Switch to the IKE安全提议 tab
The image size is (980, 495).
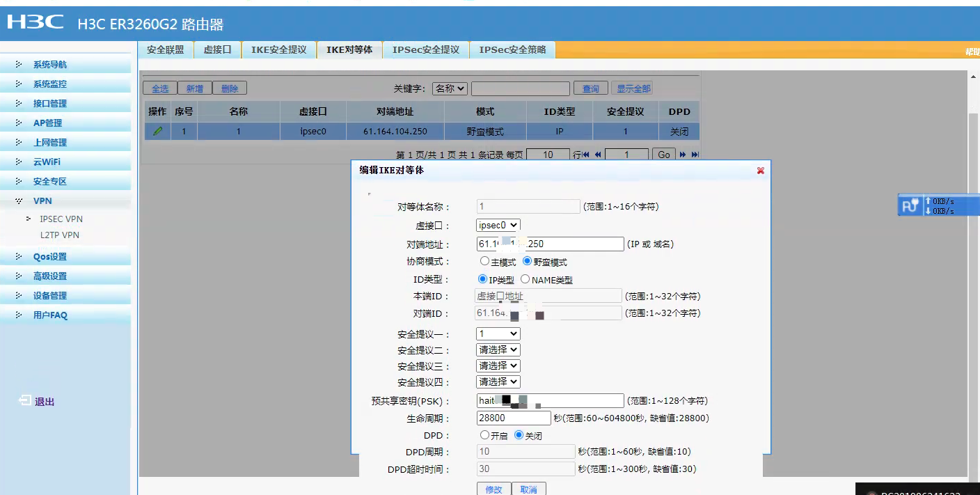pyautogui.click(x=278, y=49)
